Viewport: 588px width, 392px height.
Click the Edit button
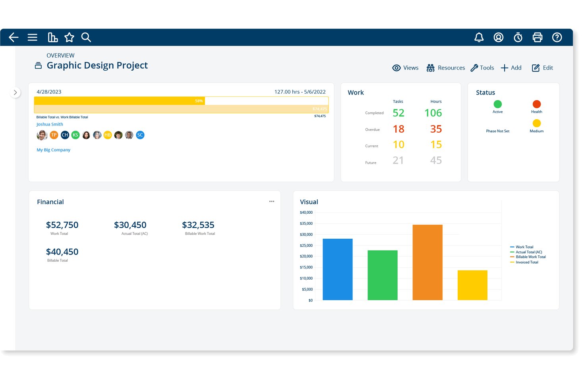click(542, 68)
